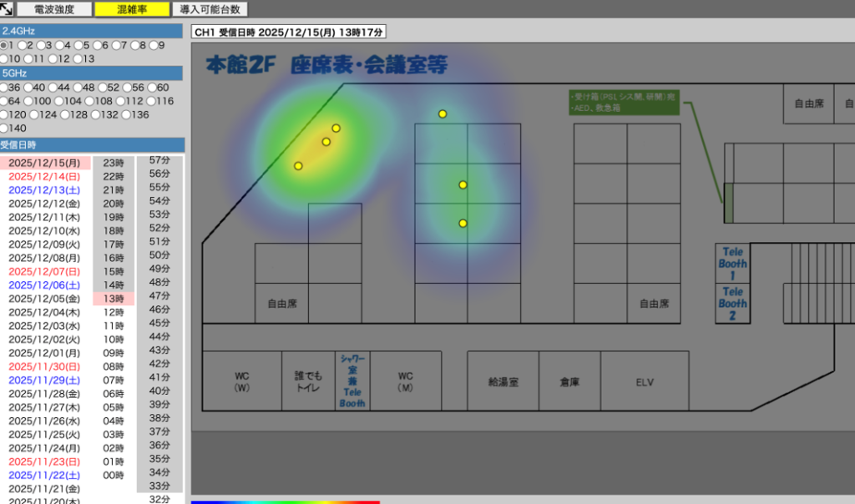Select date 2025/12/14(日) in the list
This screenshot has height=504, width=855.
pos(45,177)
